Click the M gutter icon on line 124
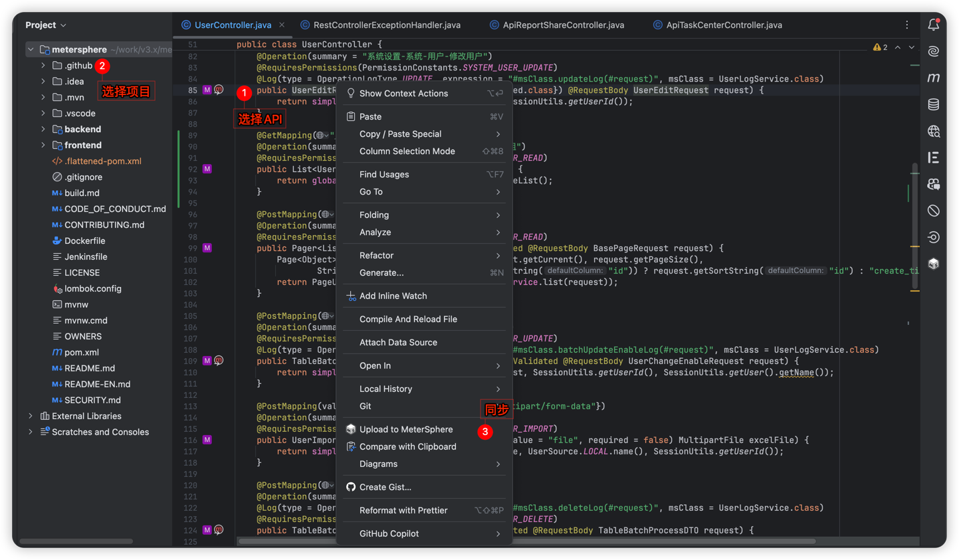Image resolution: width=959 pixels, height=560 pixels. pos(207,530)
